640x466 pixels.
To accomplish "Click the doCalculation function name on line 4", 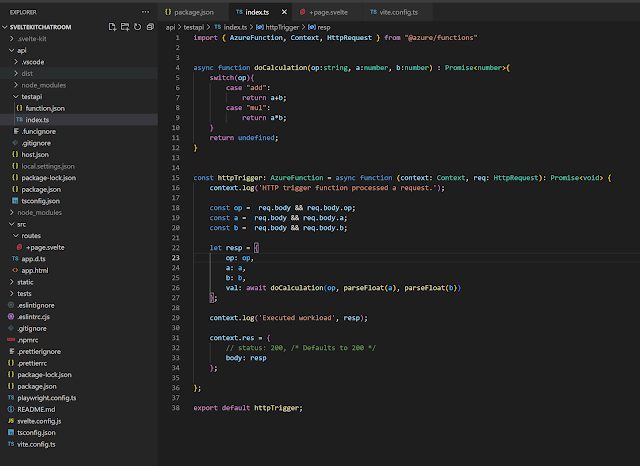I will point(281,68).
